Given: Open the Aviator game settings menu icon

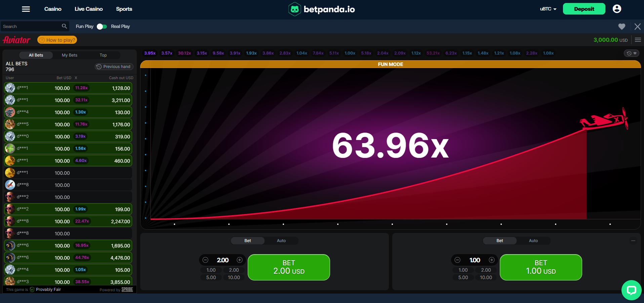Looking at the screenshot, I should click(x=638, y=40).
